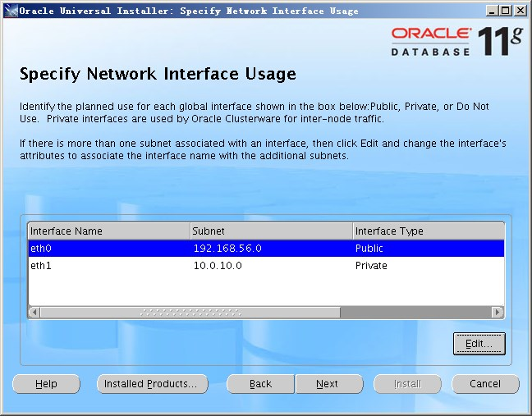Open Installed Products list

(x=152, y=384)
